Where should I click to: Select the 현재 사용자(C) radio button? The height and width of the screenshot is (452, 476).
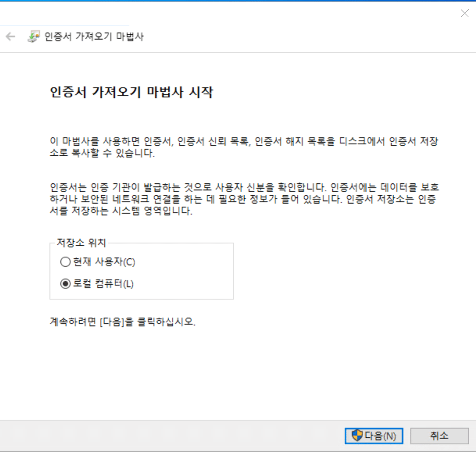(x=65, y=262)
